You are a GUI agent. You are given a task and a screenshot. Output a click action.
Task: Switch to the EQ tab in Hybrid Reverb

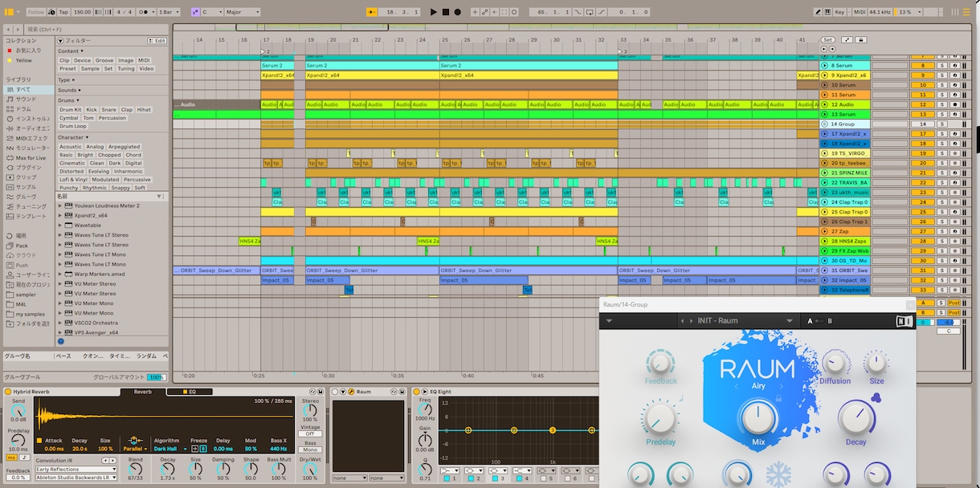190,392
